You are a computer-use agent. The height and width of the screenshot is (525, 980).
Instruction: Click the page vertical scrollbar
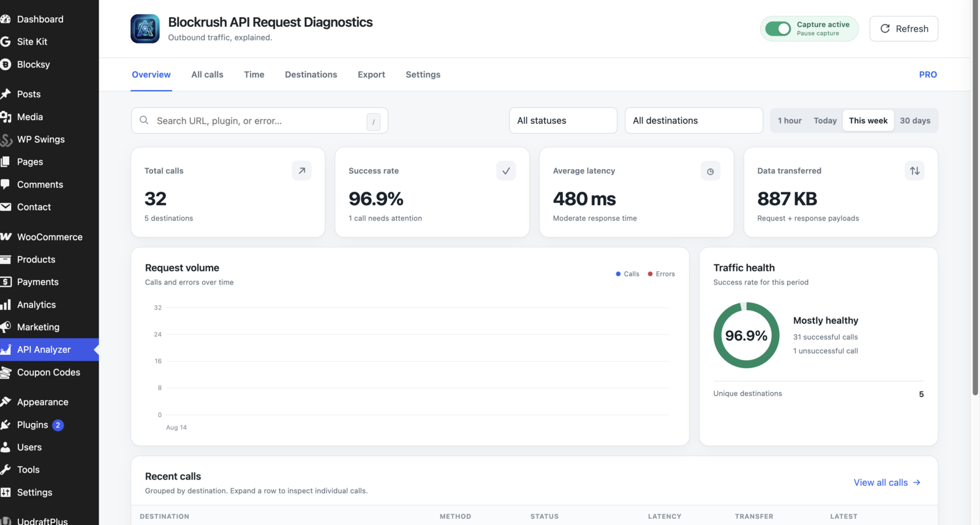975,197
